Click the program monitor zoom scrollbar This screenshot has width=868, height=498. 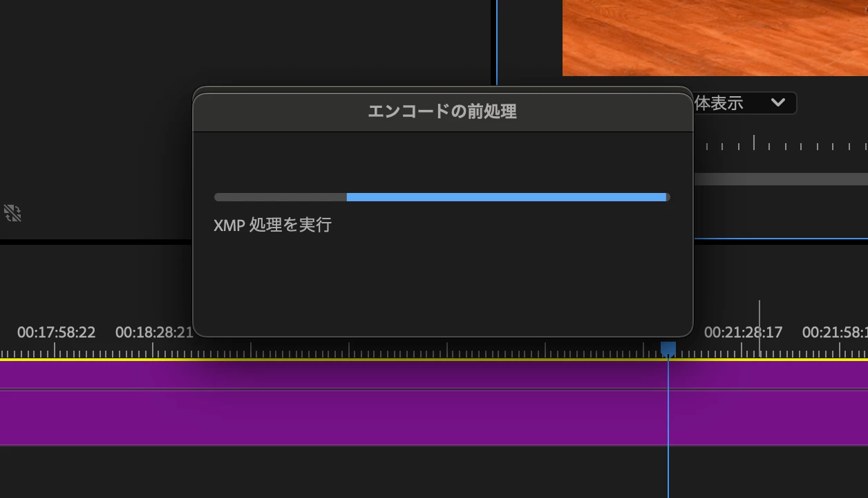[x=780, y=179]
